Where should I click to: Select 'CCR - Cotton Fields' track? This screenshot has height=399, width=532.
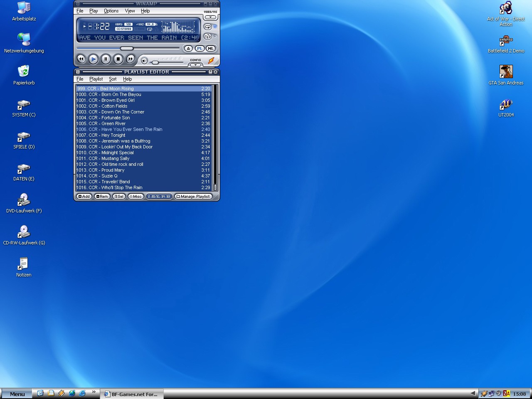coord(144,106)
